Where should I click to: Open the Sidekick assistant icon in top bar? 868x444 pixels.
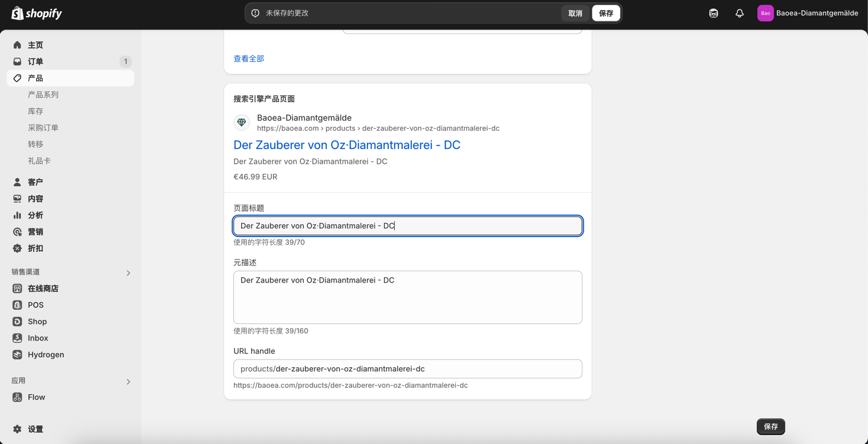713,13
